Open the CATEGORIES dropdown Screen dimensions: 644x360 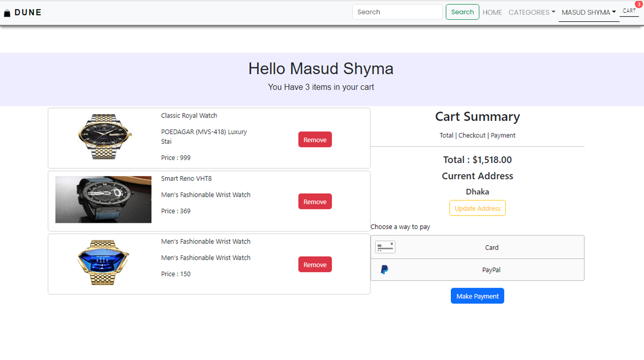531,12
